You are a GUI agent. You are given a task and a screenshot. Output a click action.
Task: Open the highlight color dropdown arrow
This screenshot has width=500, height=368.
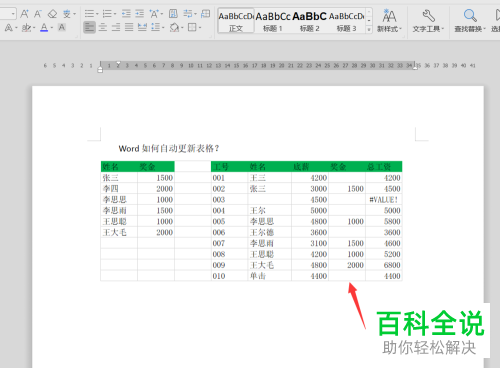click(34, 28)
